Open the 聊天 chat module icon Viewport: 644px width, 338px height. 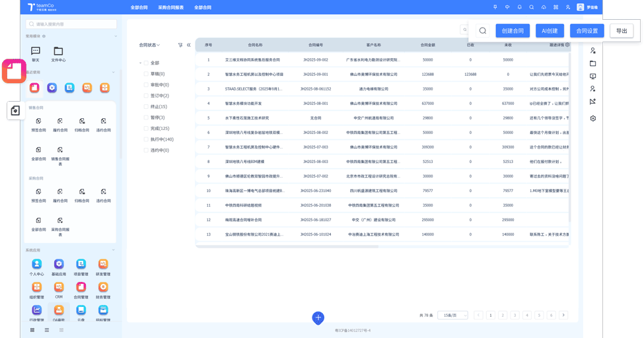[x=36, y=51]
